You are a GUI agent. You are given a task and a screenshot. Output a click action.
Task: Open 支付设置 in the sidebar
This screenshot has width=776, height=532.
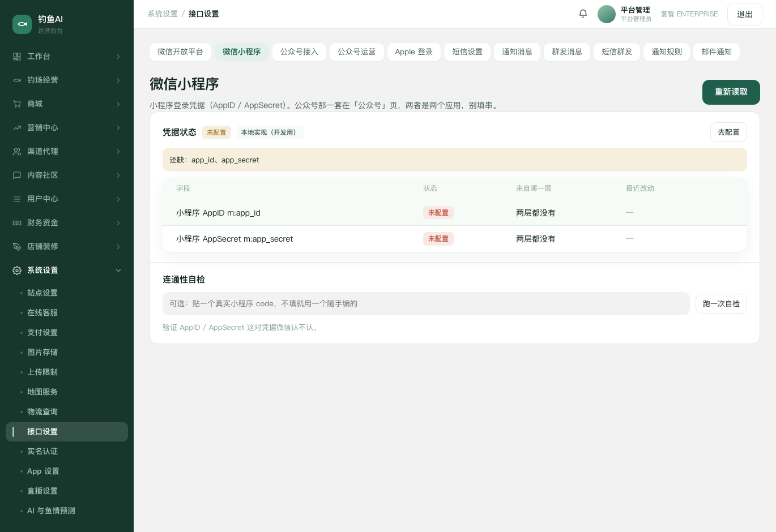42,333
